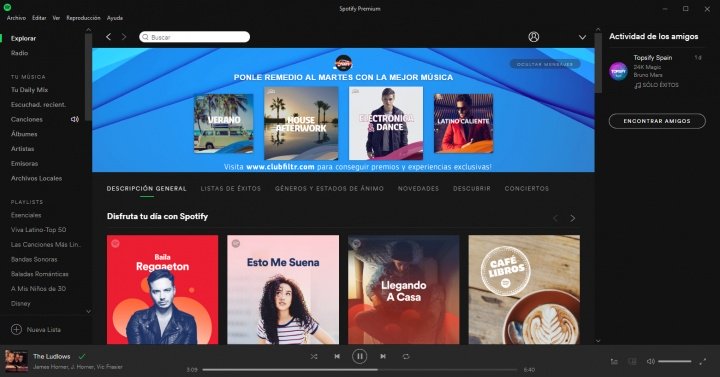Viewport: 720px width, 377px height.
Task: Open the user profile icon
Action: point(534,37)
